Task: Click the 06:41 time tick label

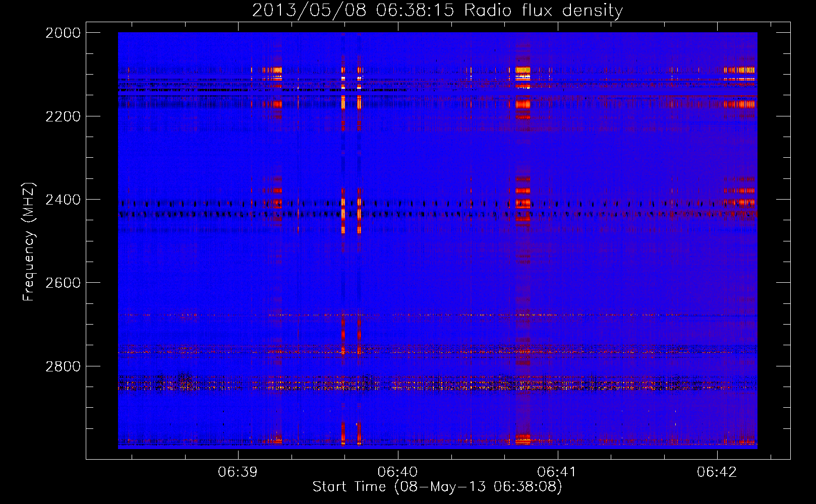Action: tap(557, 472)
